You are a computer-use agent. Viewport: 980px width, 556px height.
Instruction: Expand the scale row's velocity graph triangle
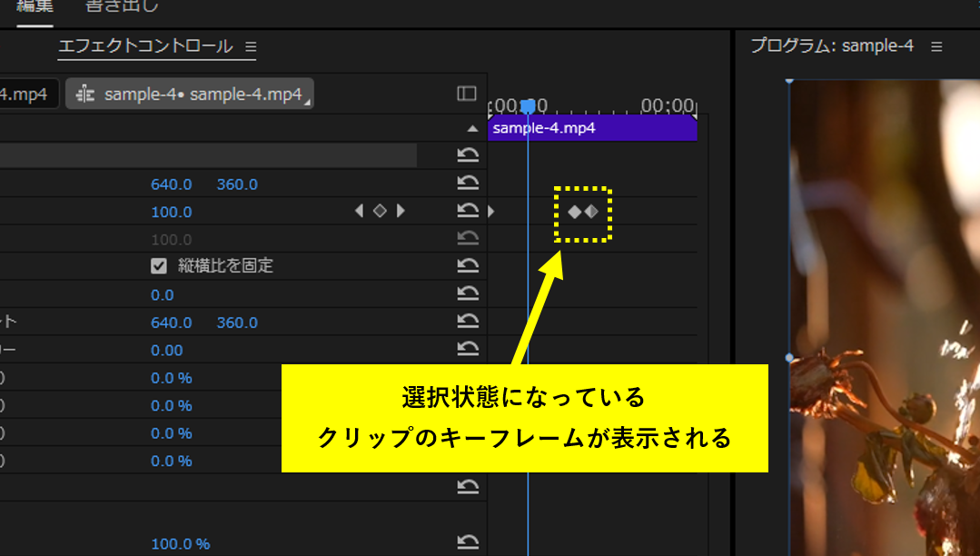490,210
